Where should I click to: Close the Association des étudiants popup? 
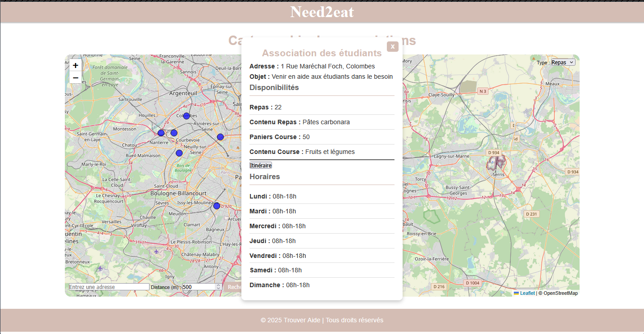click(392, 46)
